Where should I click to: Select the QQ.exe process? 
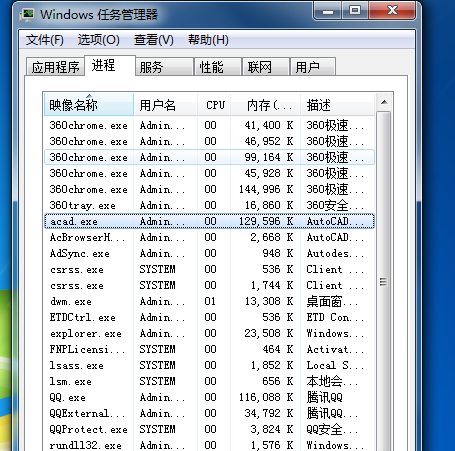click(x=209, y=397)
